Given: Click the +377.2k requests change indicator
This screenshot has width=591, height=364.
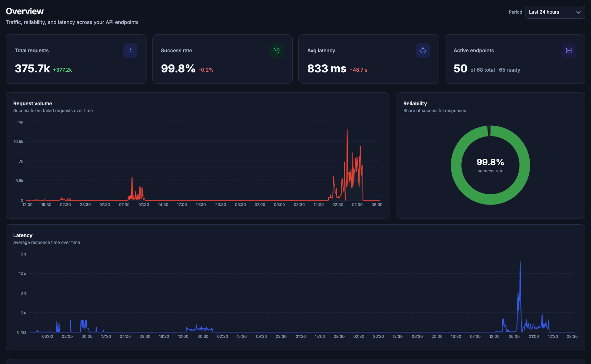Looking at the screenshot, I should pos(62,70).
